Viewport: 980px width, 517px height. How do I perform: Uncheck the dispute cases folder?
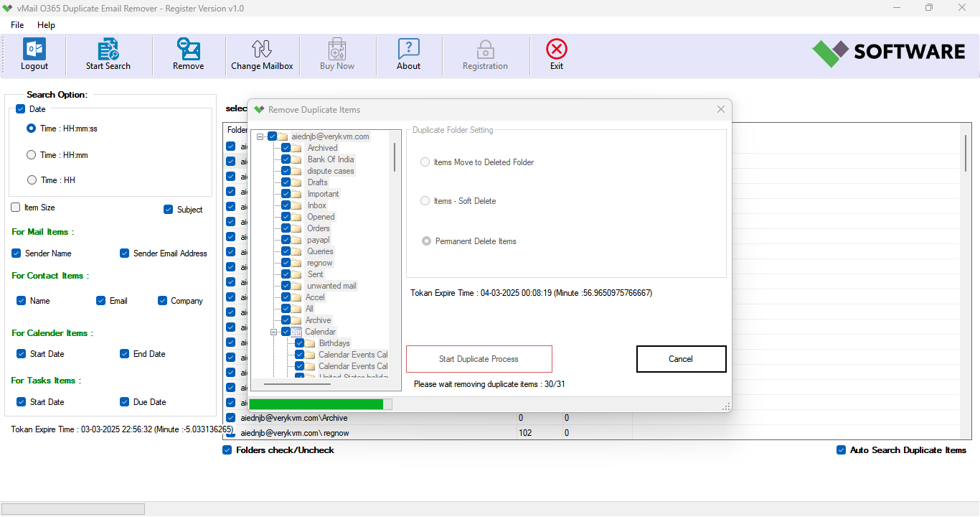tap(286, 171)
